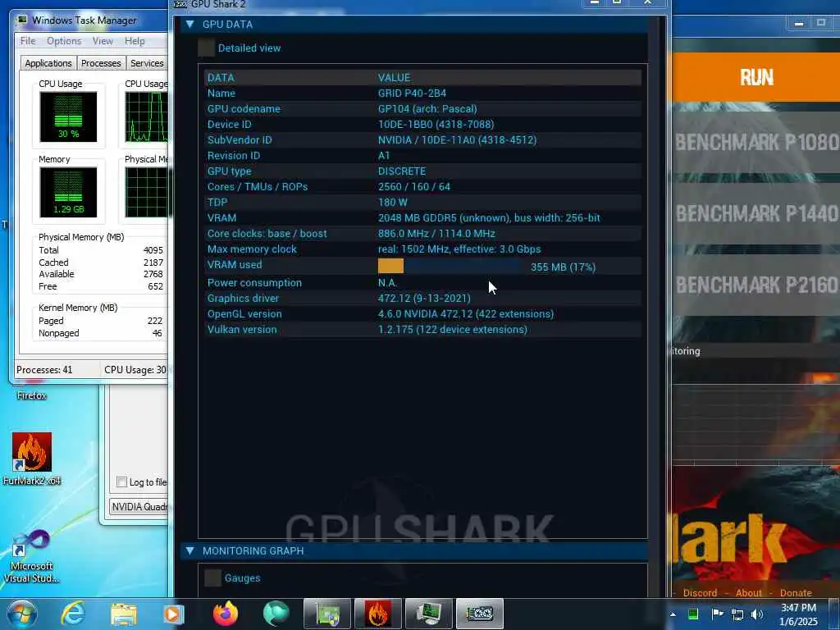
Task: Click the NVIDIA Quadro button behind Task Manager
Action: coord(139,507)
